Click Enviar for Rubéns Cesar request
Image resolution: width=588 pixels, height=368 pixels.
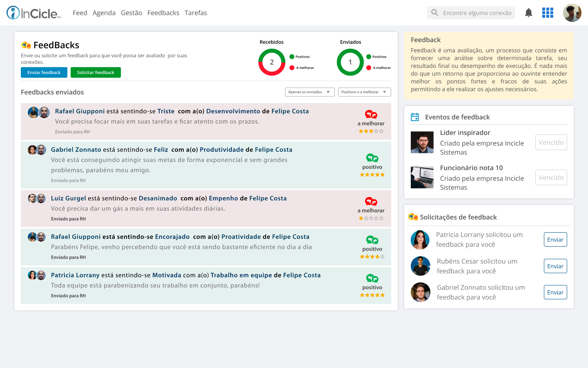(x=555, y=266)
